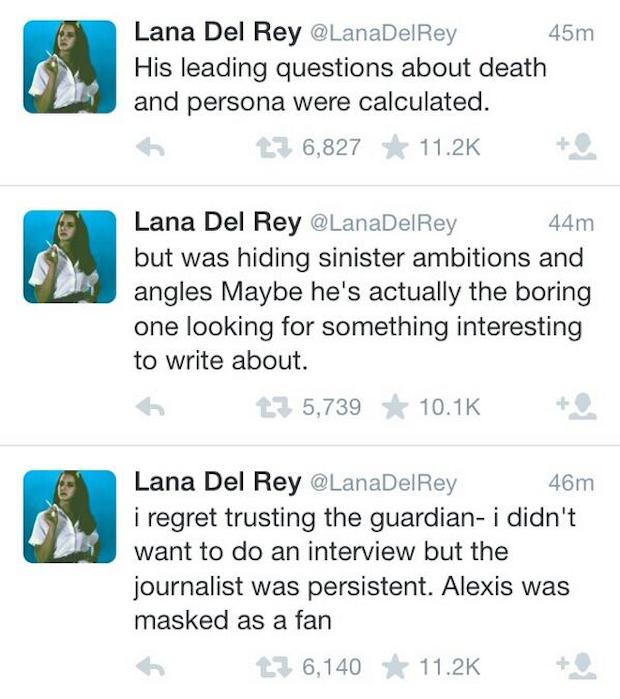
Task: Favorite the 45m tweet using its star icon
Action: pyautogui.click(x=395, y=148)
